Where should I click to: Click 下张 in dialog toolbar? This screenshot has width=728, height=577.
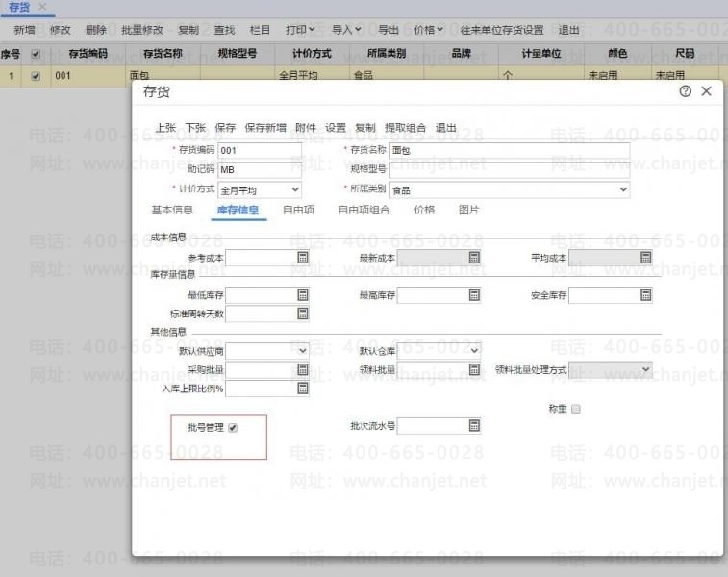tap(195, 128)
